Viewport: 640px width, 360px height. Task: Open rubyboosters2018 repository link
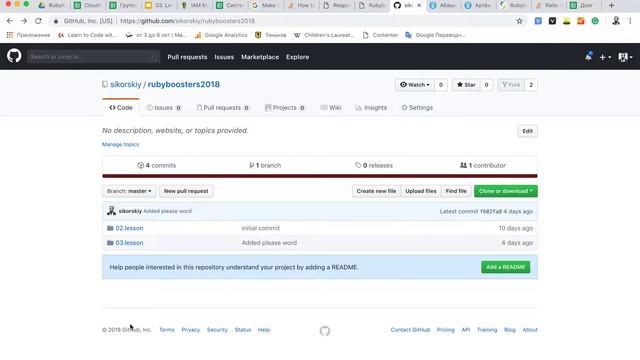coord(184,84)
